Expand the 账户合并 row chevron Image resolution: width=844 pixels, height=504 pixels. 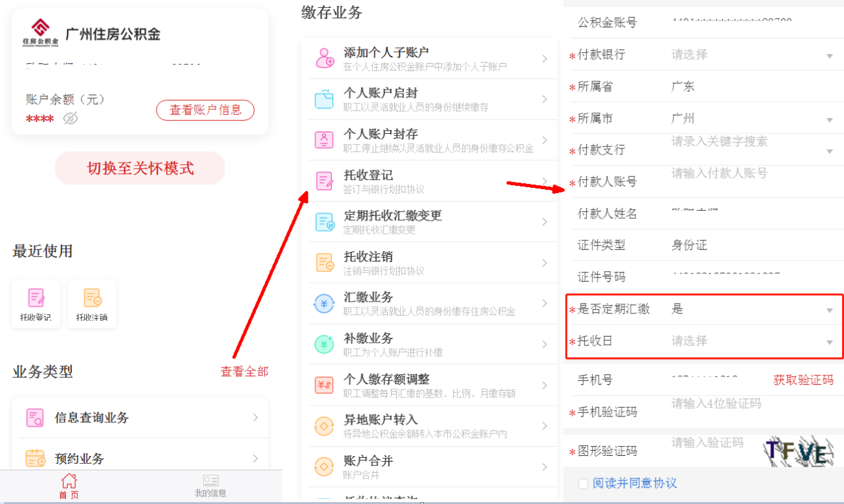pyautogui.click(x=545, y=466)
